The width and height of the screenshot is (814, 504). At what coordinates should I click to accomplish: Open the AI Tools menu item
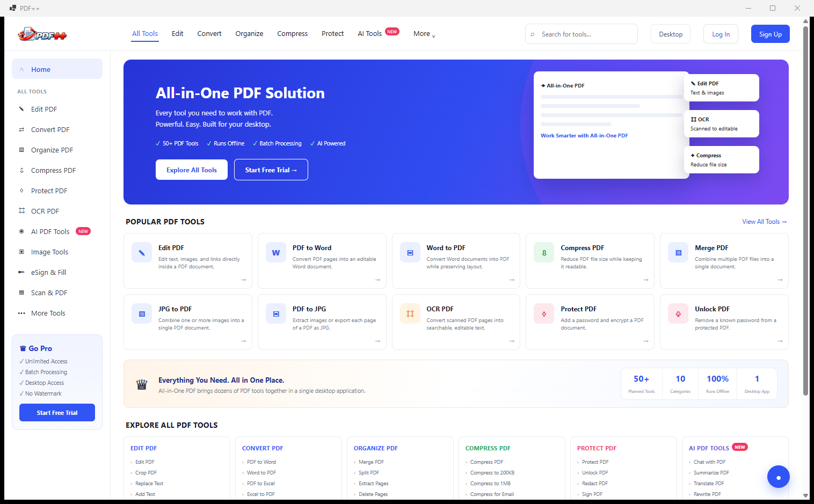(378, 34)
